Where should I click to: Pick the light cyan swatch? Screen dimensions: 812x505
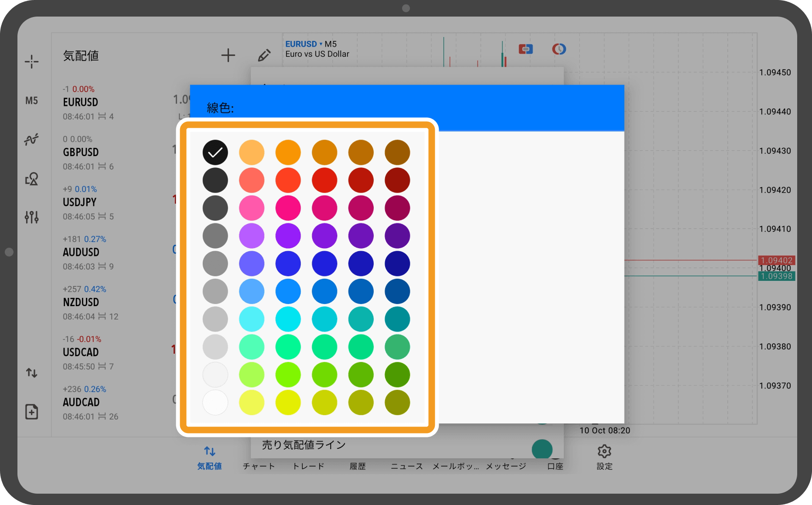(252, 319)
